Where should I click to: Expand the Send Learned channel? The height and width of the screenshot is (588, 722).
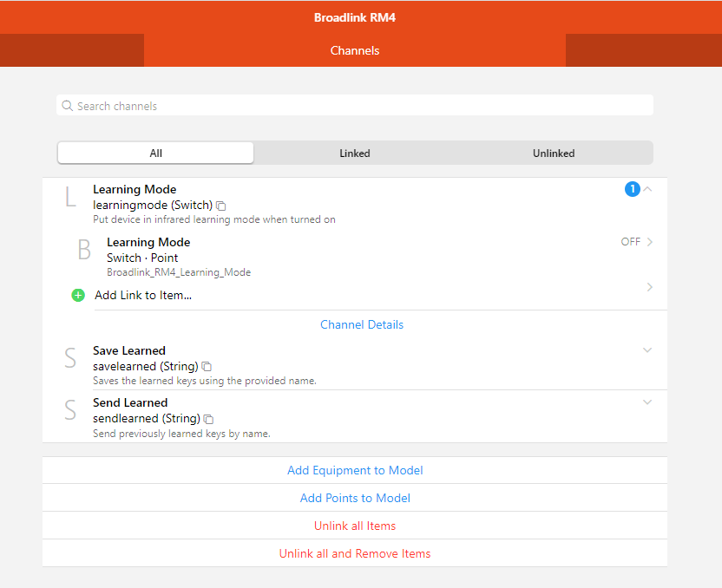tap(647, 402)
